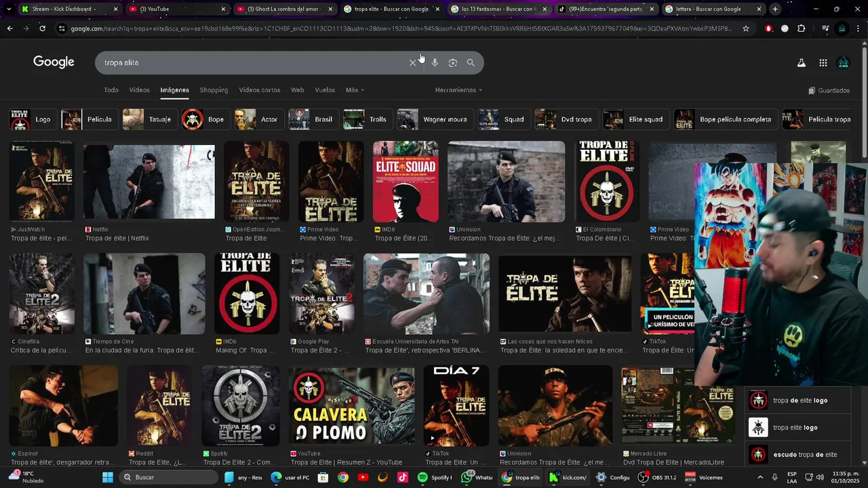Go back to the previous page
This screenshot has height=488, width=868.
(x=9, y=28)
